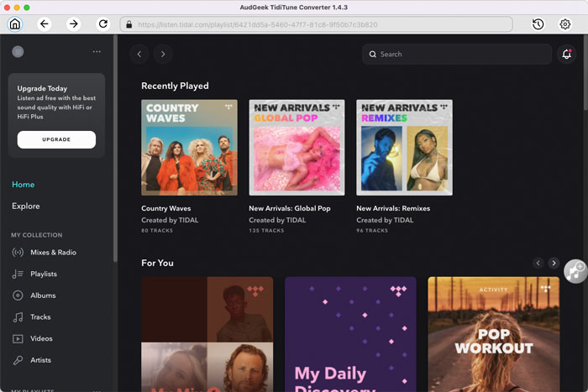Open the notifications bell
Image resolution: width=588 pixels, height=392 pixels.
pos(567,54)
